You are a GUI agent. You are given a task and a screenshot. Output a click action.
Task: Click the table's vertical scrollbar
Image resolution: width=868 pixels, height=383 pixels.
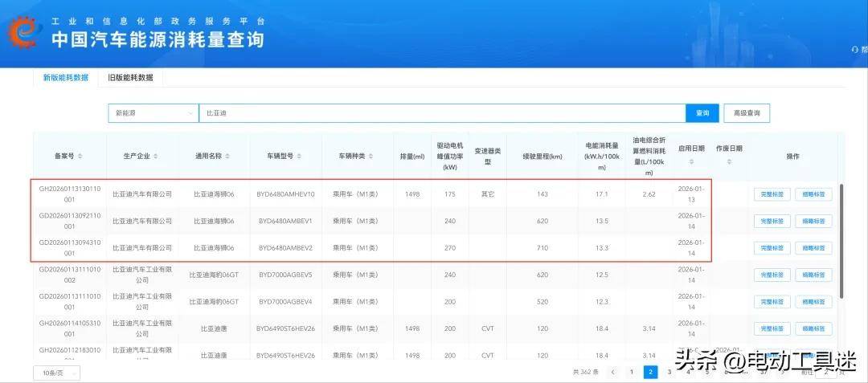point(841,225)
